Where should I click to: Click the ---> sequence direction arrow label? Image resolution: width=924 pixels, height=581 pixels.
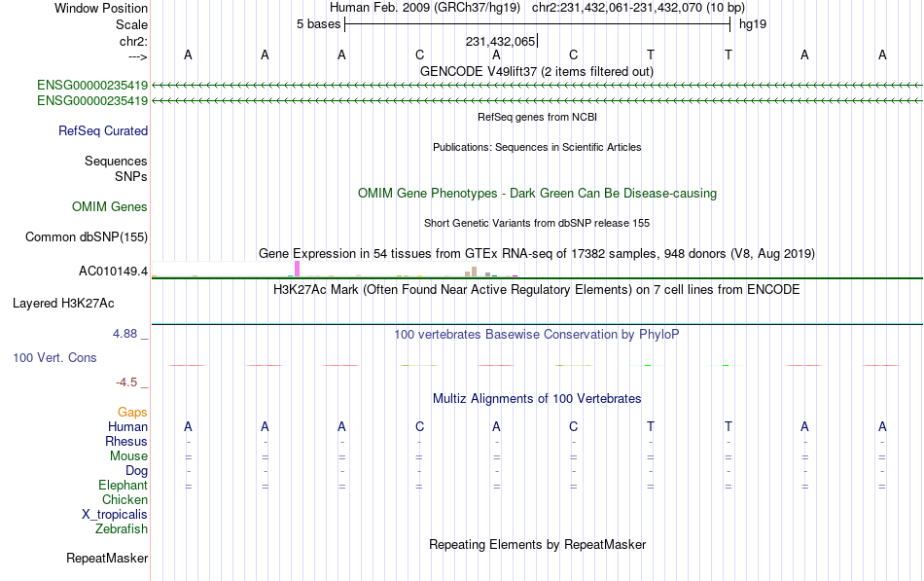[137, 56]
